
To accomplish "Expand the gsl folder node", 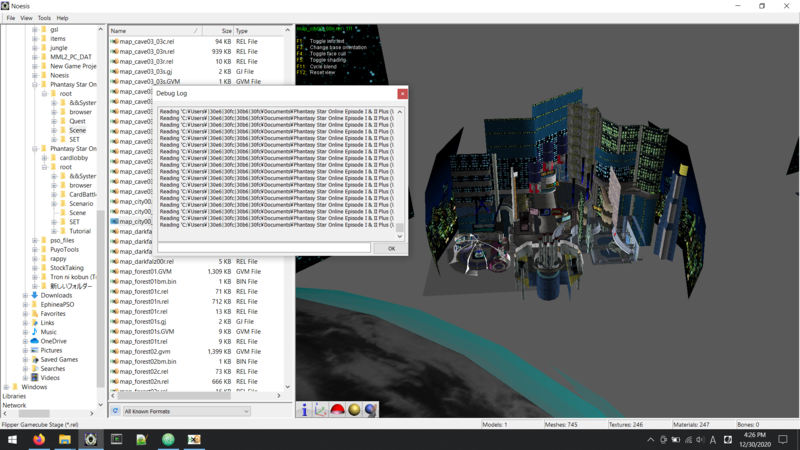I will [x=35, y=30].
